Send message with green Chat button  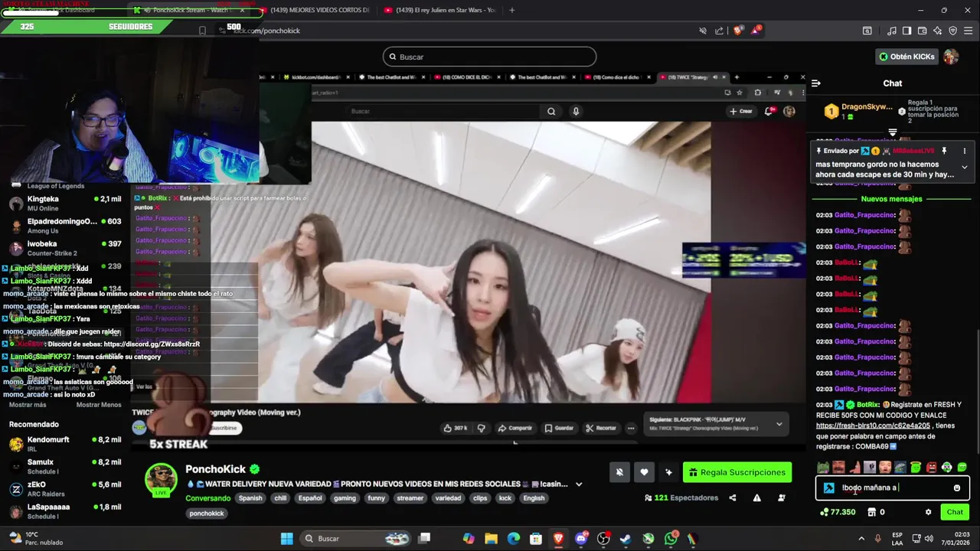coord(955,512)
